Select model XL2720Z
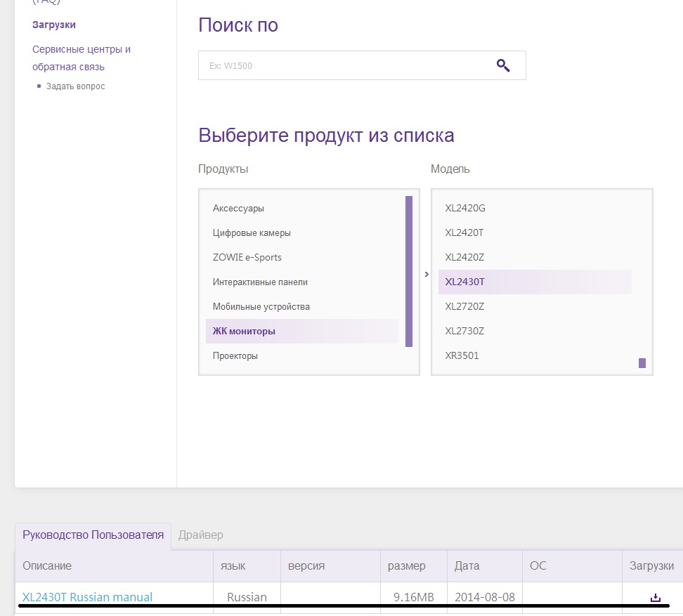The height and width of the screenshot is (616, 683). coord(535,306)
